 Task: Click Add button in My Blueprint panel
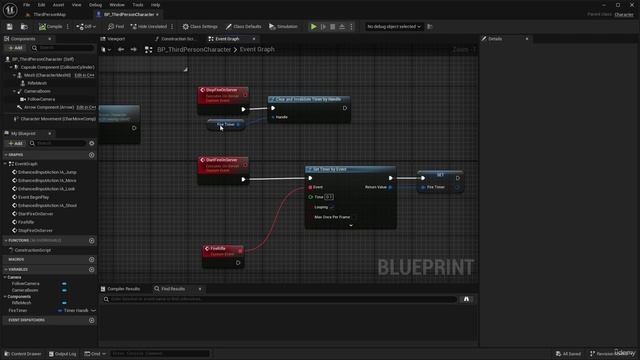coord(16,144)
